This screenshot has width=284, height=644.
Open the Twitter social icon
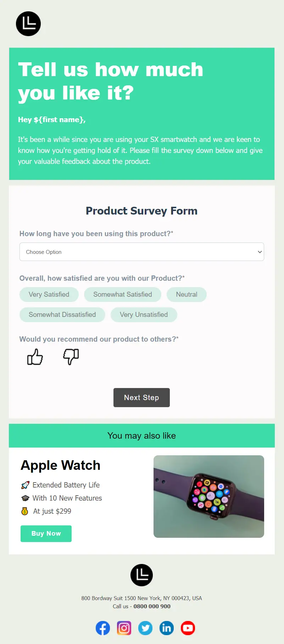(x=145, y=628)
